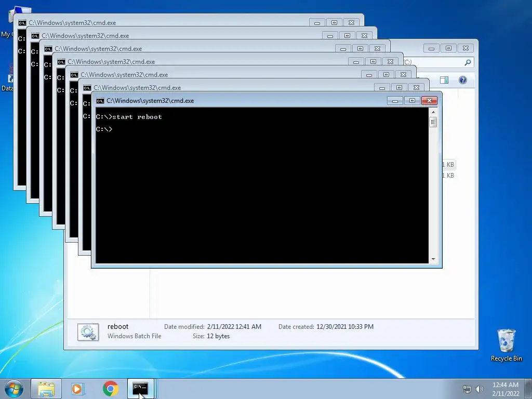532x399 pixels.
Task: Click the cmd scrollbar up arrow
Action: click(433, 112)
